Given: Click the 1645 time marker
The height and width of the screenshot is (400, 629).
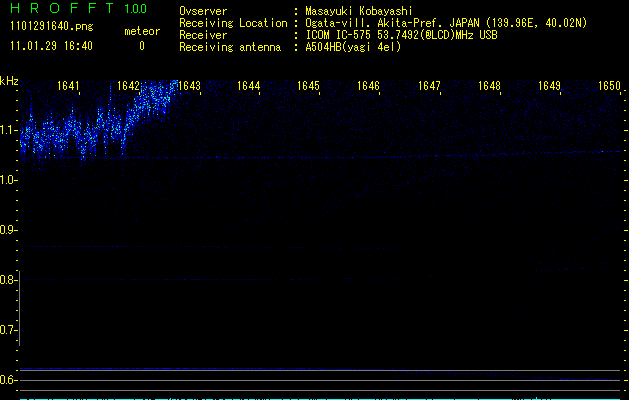Looking at the screenshot, I should [x=308, y=86].
